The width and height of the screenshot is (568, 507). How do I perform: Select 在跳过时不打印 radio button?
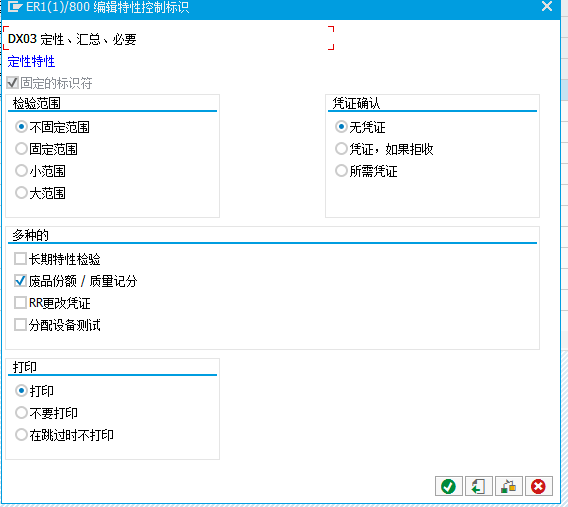pyautogui.click(x=21, y=435)
